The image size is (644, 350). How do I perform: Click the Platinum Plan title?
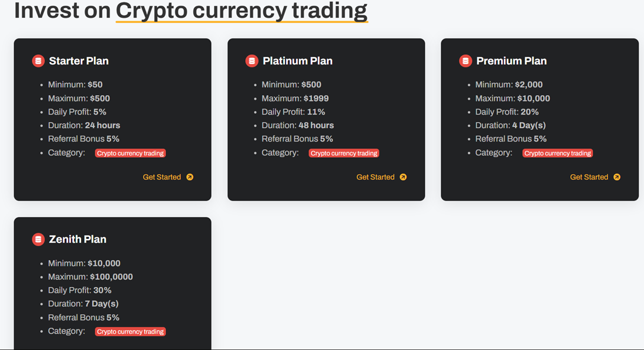[x=297, y=61]
